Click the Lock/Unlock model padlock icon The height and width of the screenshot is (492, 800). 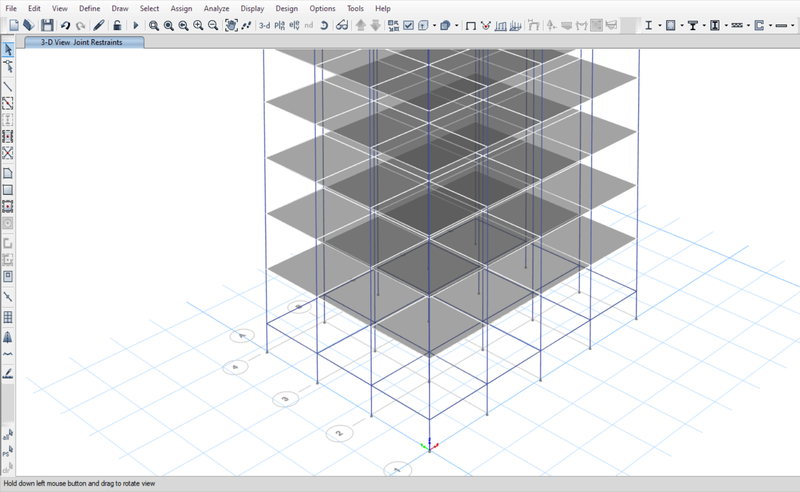(x=116, y=25)
